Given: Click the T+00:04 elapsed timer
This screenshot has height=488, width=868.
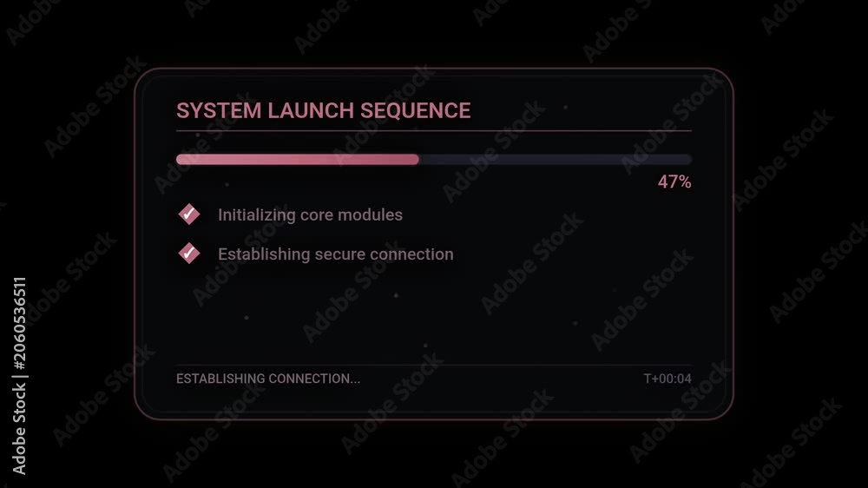Looking at the screenshot, I should (667, 379).
